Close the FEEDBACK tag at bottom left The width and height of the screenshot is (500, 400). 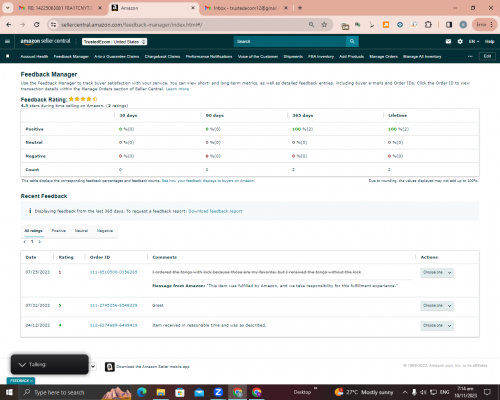click(32, 381)
